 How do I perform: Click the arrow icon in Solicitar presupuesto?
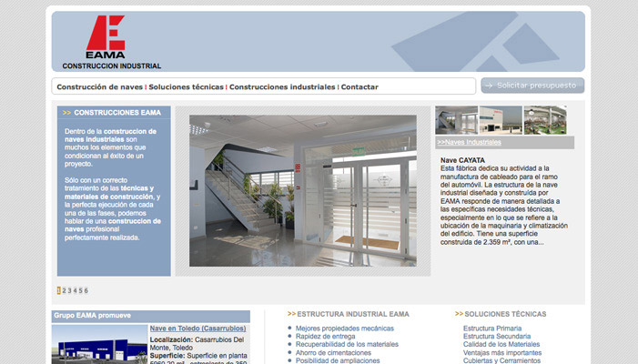click(x=489, y=86)
